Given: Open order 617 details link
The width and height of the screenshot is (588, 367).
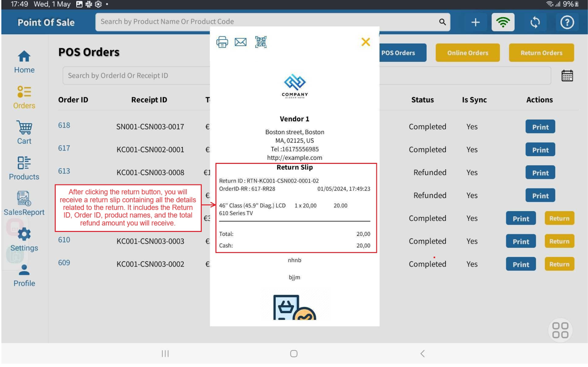Looking at the screenshot, I should click(64, 148).
